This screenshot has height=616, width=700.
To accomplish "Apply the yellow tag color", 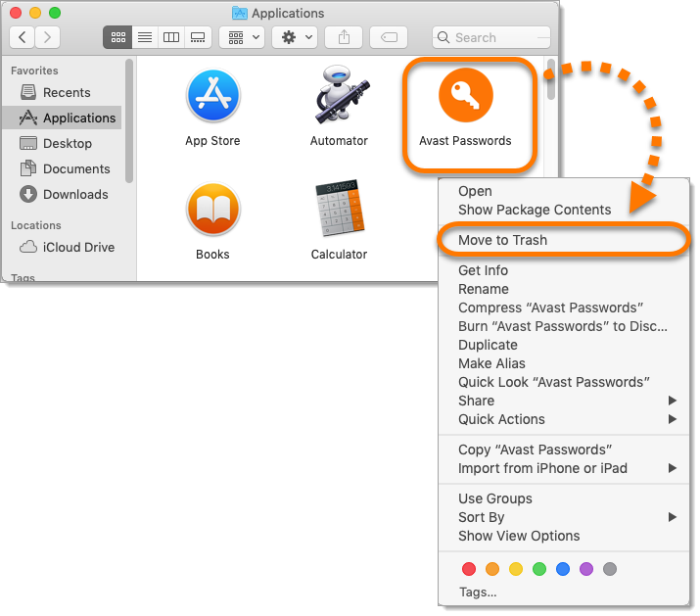I will [x=516, y=569].
